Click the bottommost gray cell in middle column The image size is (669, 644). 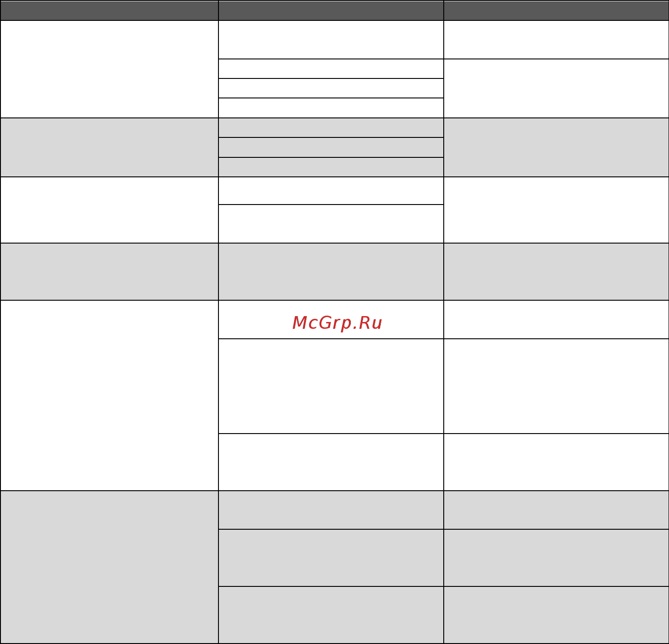pos(331,615)
